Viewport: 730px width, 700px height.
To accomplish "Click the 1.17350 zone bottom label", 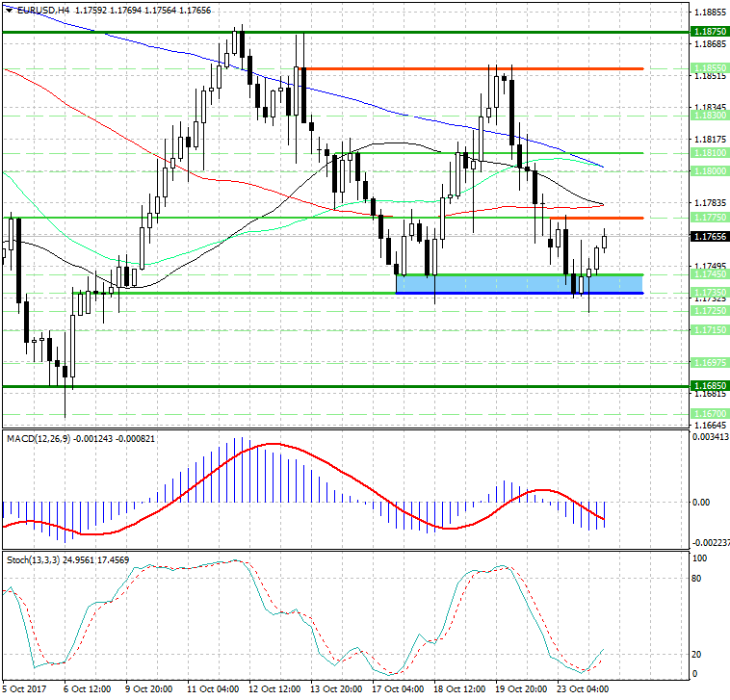I will [x=709, y=292].
